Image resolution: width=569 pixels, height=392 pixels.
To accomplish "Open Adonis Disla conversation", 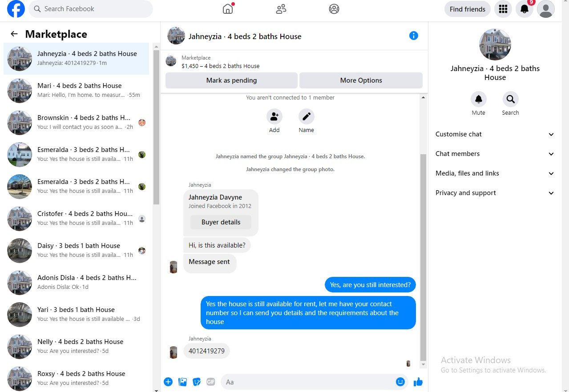I will pyautogui.click(x=77, y=282).
